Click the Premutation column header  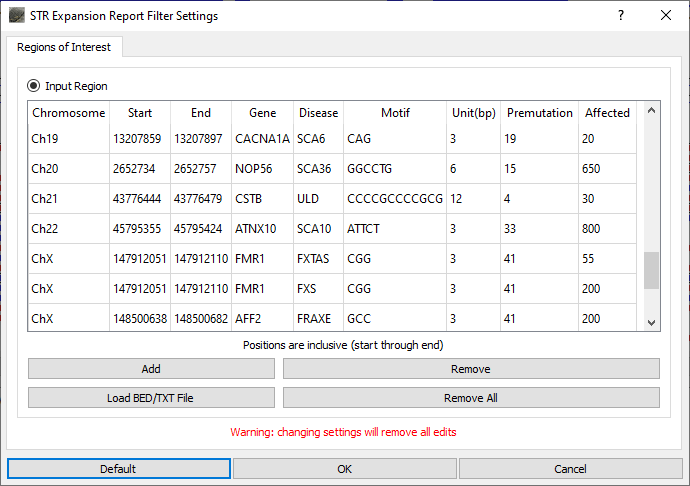tap(540, 113)
